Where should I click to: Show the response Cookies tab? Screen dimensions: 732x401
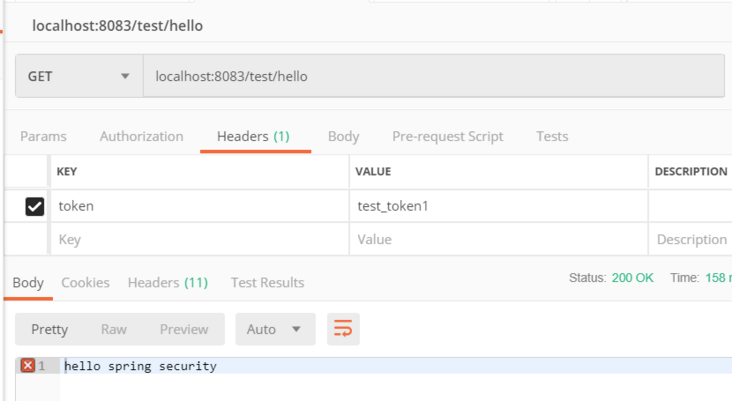pos(85,282)
